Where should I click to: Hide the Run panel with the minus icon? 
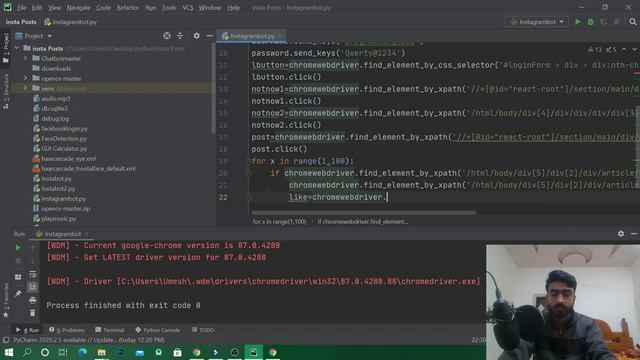(634, 234)
